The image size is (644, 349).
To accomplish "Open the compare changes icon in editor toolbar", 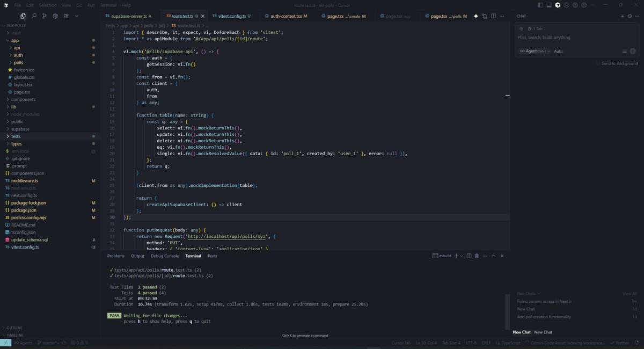I will (x=485, y=16).
